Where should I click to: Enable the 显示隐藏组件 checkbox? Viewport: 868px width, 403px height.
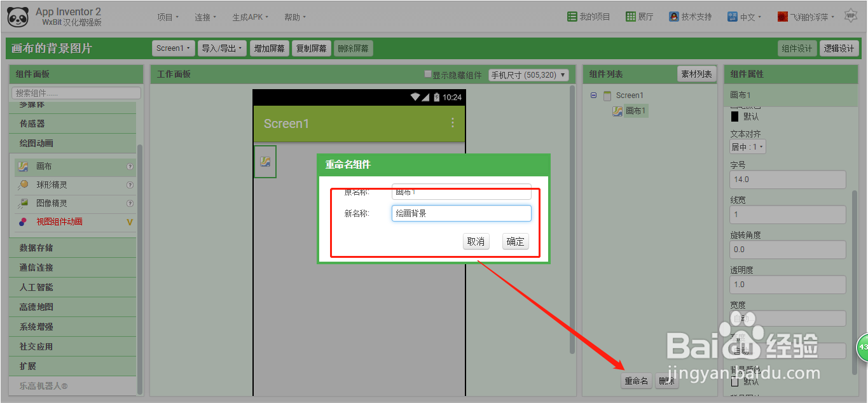[428, 73]
